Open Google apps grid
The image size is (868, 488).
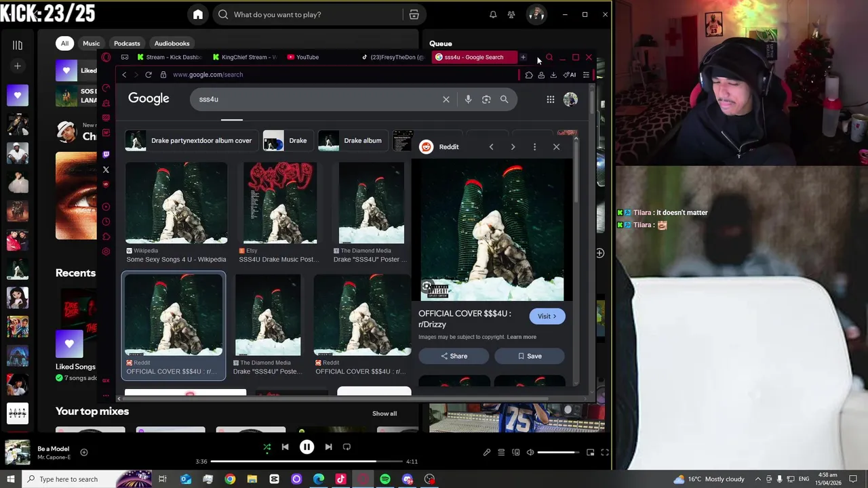coord(551,100)
